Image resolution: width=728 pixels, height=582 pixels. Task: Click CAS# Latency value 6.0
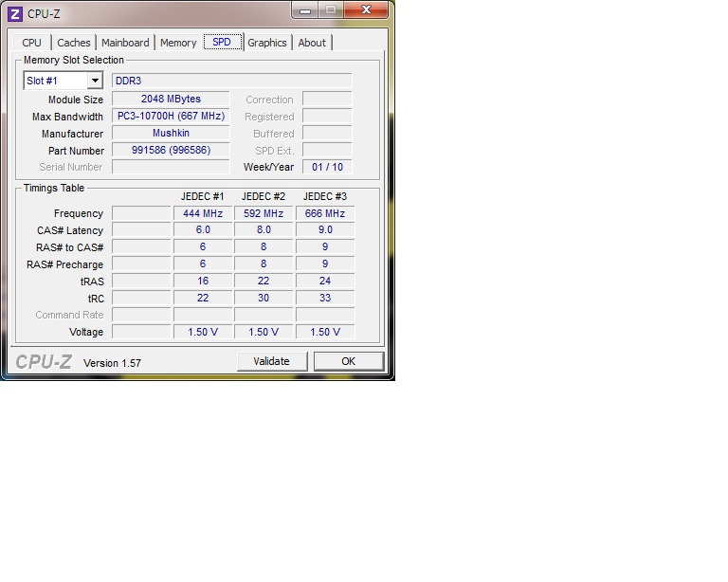point(203,229)
